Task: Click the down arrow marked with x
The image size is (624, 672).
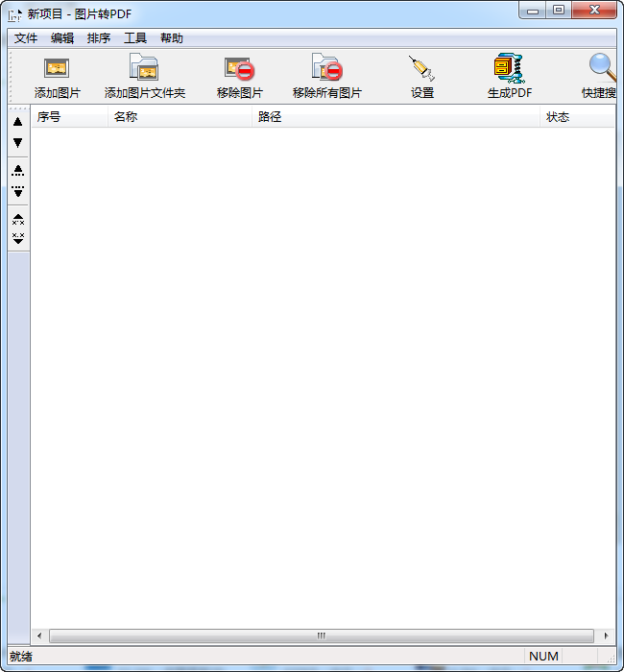Action: tap(18, 238)
